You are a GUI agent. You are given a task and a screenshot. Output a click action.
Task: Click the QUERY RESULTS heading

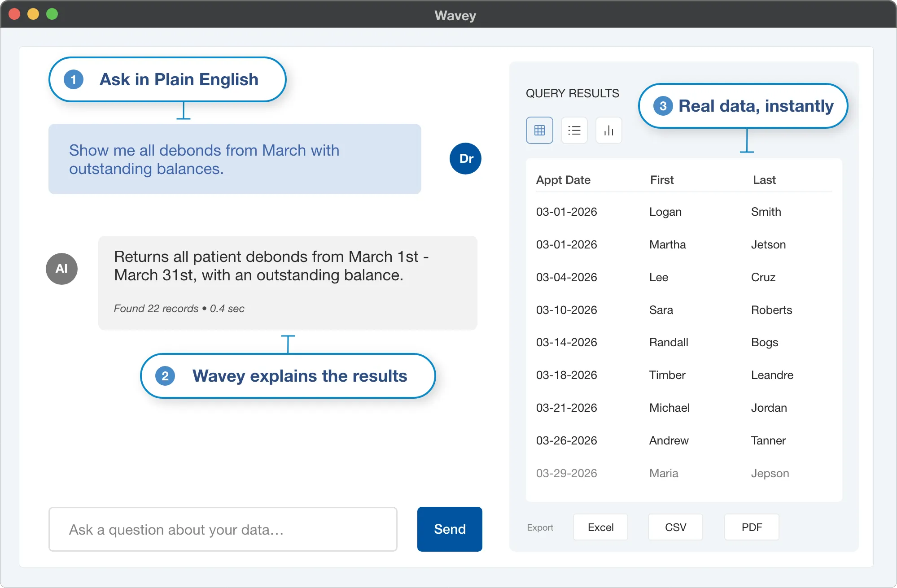pyautogui.click(x=572, y=93)
